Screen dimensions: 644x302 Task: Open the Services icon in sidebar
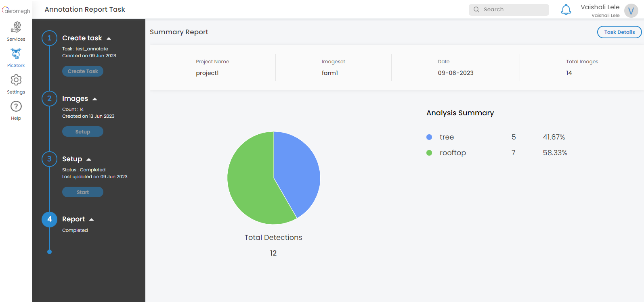[16, 27]
